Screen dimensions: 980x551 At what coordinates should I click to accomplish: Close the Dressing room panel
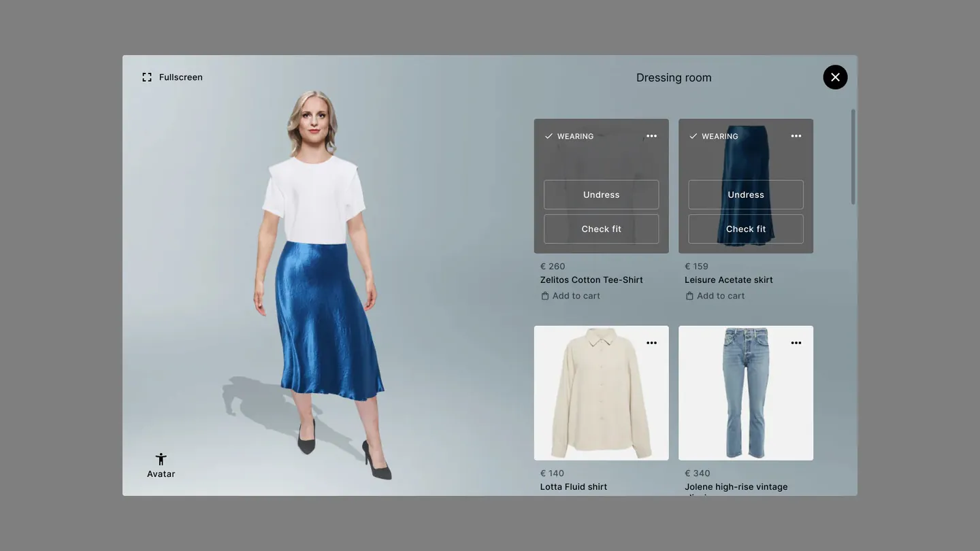[x=835, y=78]
